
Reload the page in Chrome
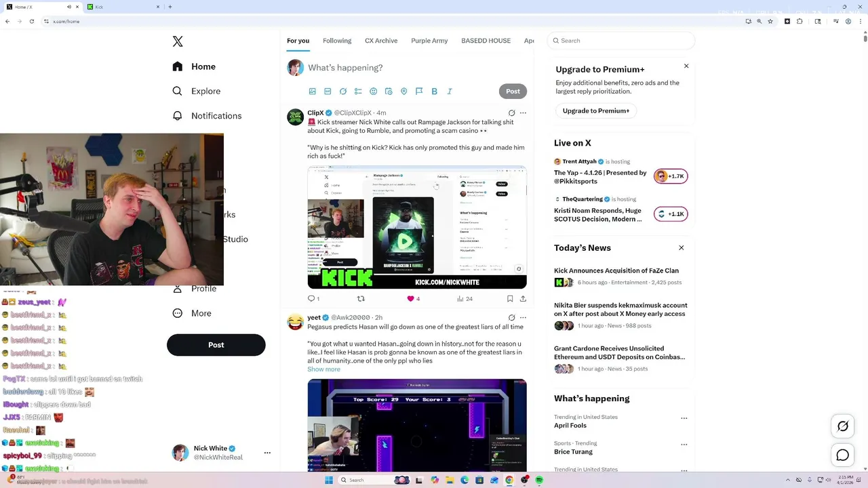coord(32,21)
